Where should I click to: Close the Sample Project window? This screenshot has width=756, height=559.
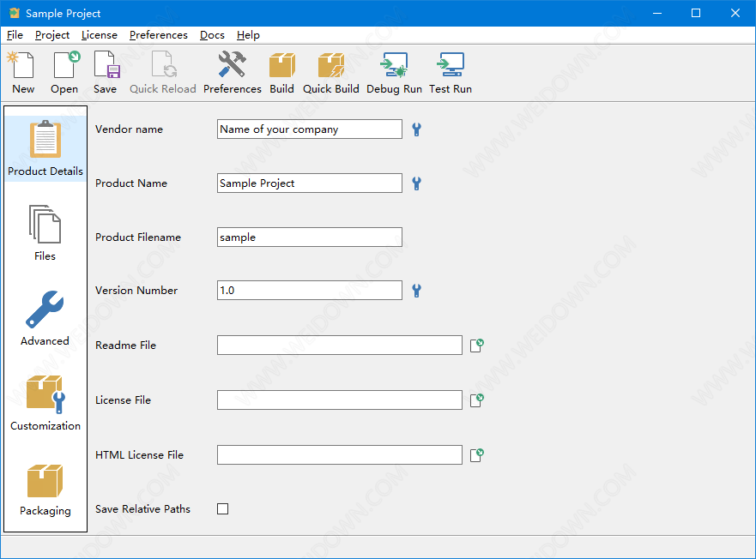click(735, 13)
